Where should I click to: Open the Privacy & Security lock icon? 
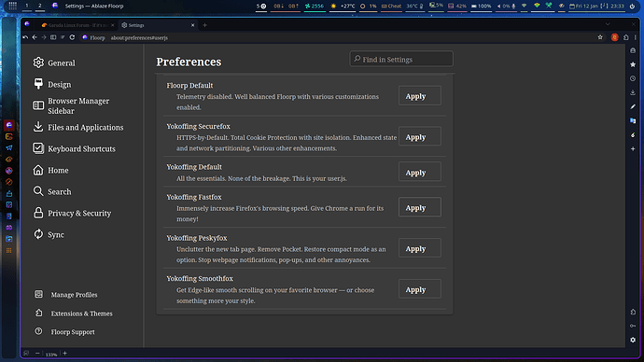pos(38,213)
